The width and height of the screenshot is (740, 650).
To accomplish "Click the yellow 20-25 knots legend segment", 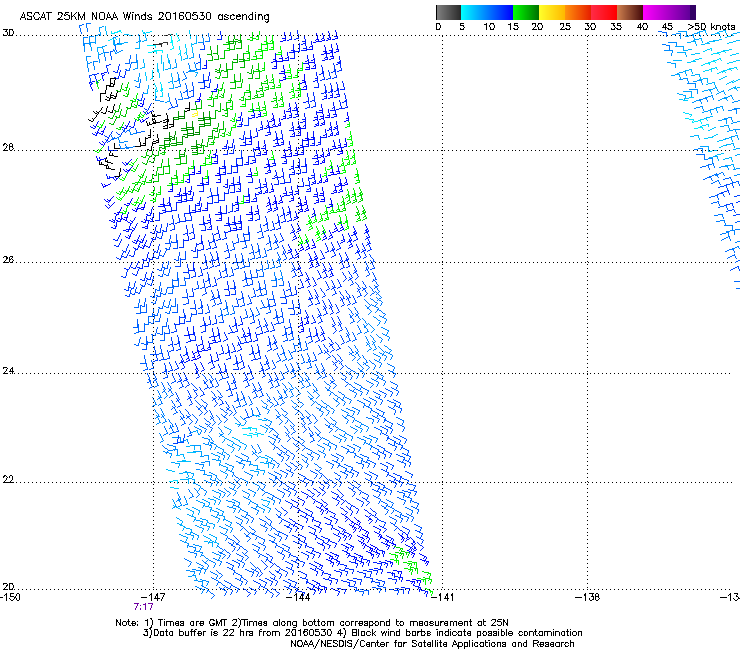I will pyautogui.click(x=552, y=12).
